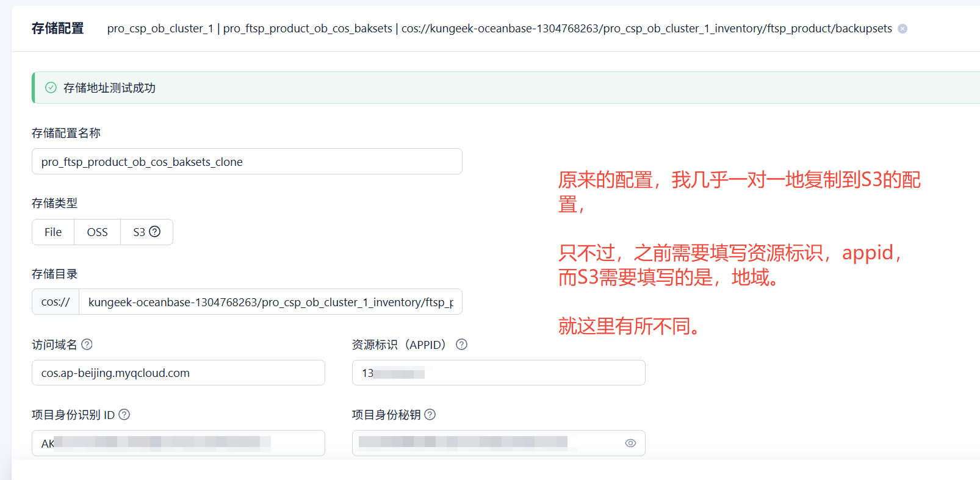Click help icon next to 项目身份识别 ID
The image size is (980, 480).
point(124,415)
